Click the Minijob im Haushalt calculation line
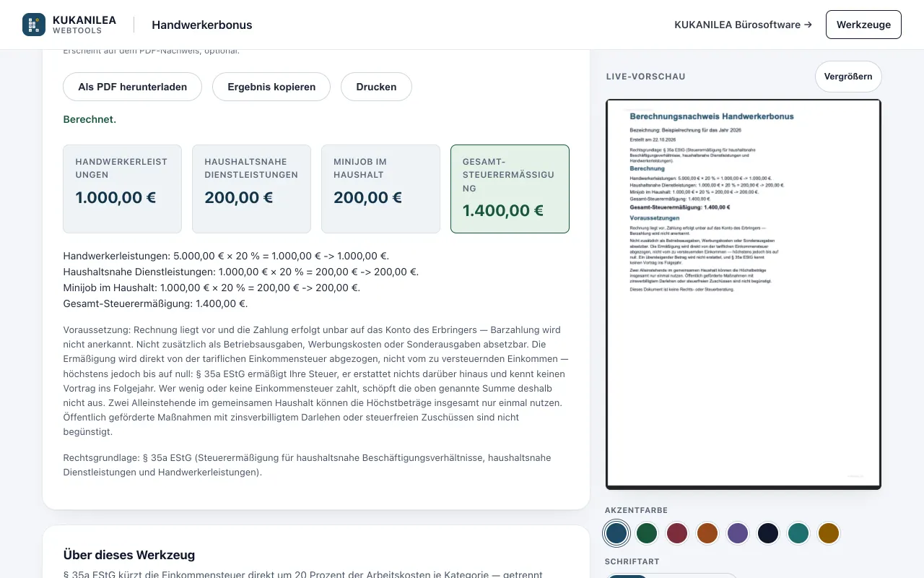Image resolution: width=924 pixels, height=578 pixels. pos(212,288)
